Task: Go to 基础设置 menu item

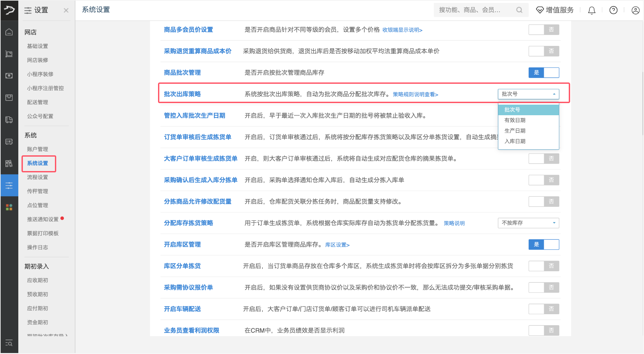Action: point(38,46)
